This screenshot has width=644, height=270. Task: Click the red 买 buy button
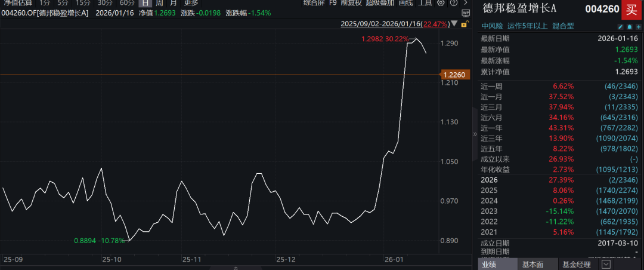click(x=629, y=10)
